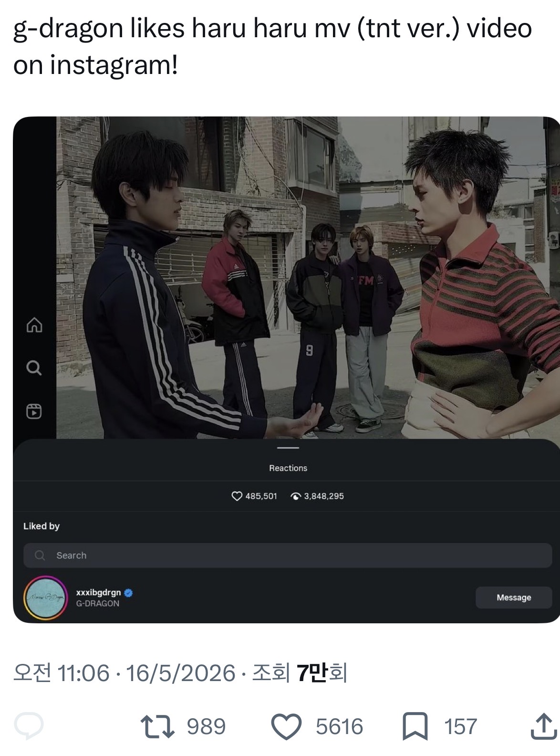The image size is (560, 756).
Task: Click the Reactions heading
Action: tap(288, 468)
